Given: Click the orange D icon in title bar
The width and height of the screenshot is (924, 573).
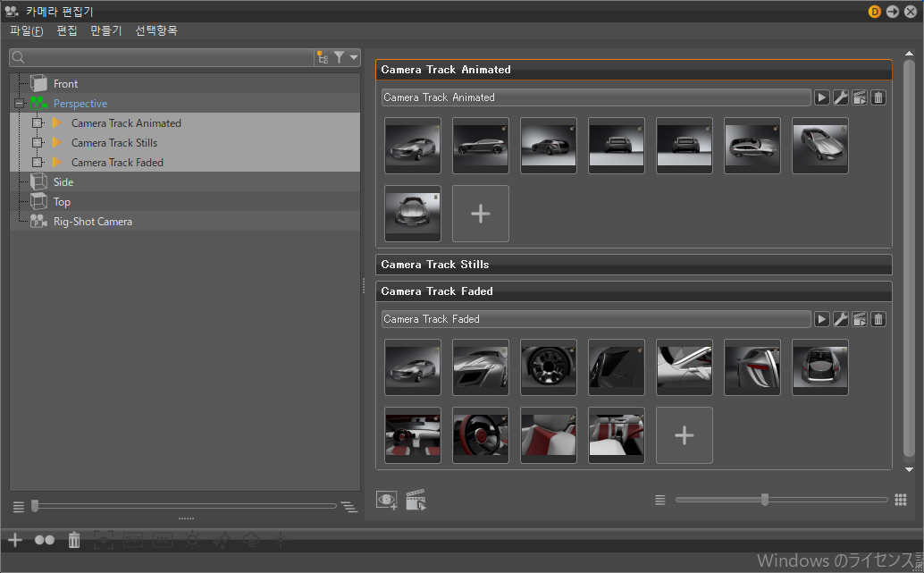Looking at the screenshot, I should click(x=875, y=12).
